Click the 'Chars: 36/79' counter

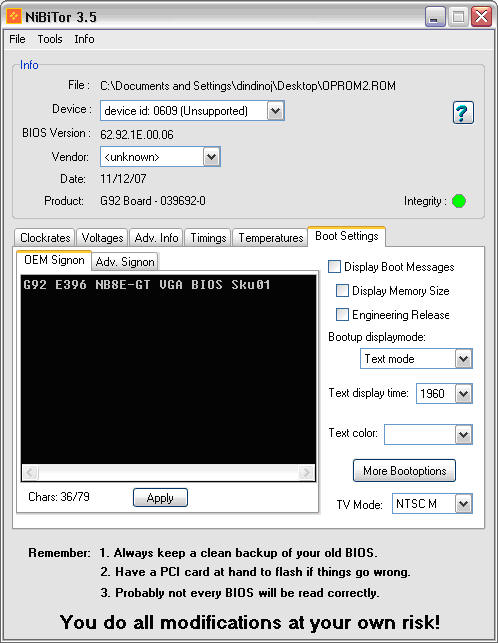59,497
